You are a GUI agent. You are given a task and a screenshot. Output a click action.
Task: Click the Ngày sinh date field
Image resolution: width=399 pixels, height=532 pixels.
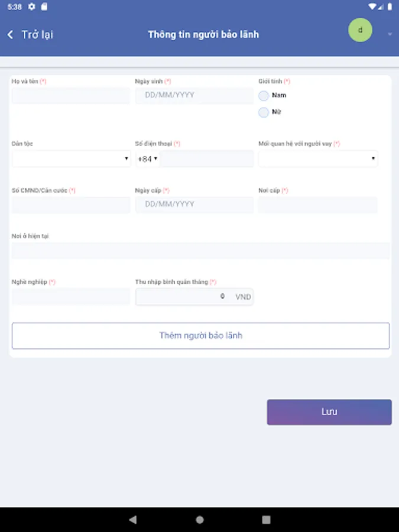pyautogui.click(x=194, y=95)
